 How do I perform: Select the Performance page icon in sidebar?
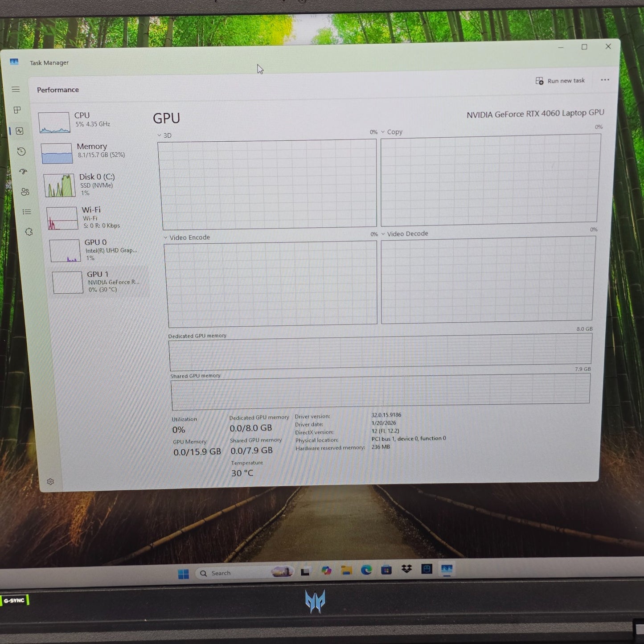[x=19, y=131]
